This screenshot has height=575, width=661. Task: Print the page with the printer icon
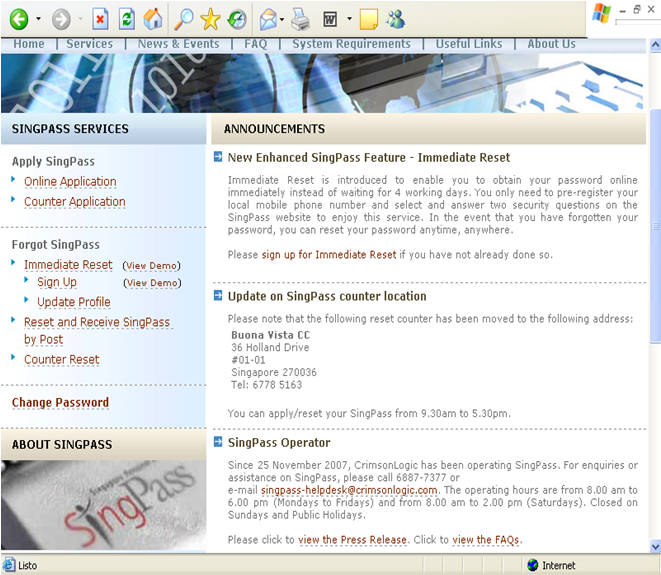coord(300,19)
